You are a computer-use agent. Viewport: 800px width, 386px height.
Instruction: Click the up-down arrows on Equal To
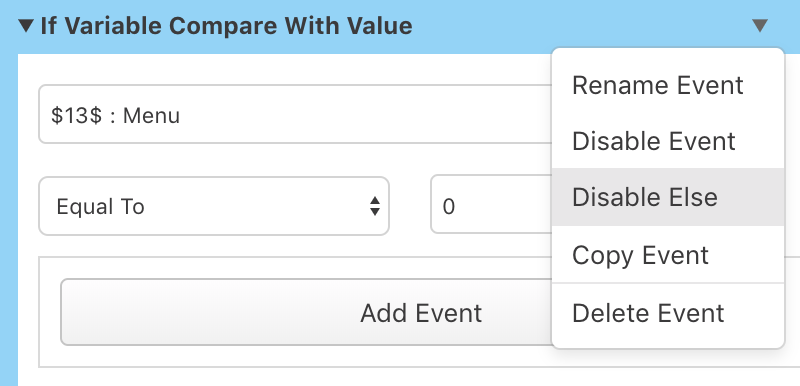pyautogui.click(x=374, y=206)
